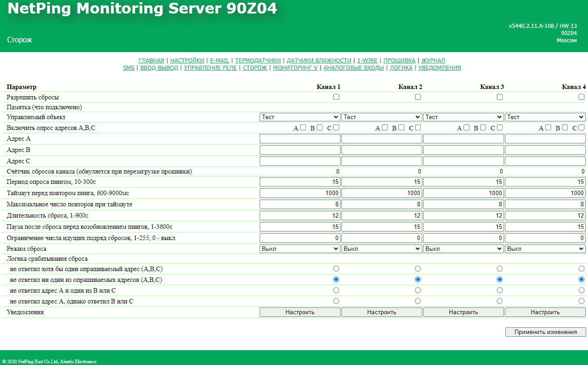The height and width of the screenshot is (365, 588).
Task: Enable resets checkbox for Канал 1
Action: [x=336, y=97]
